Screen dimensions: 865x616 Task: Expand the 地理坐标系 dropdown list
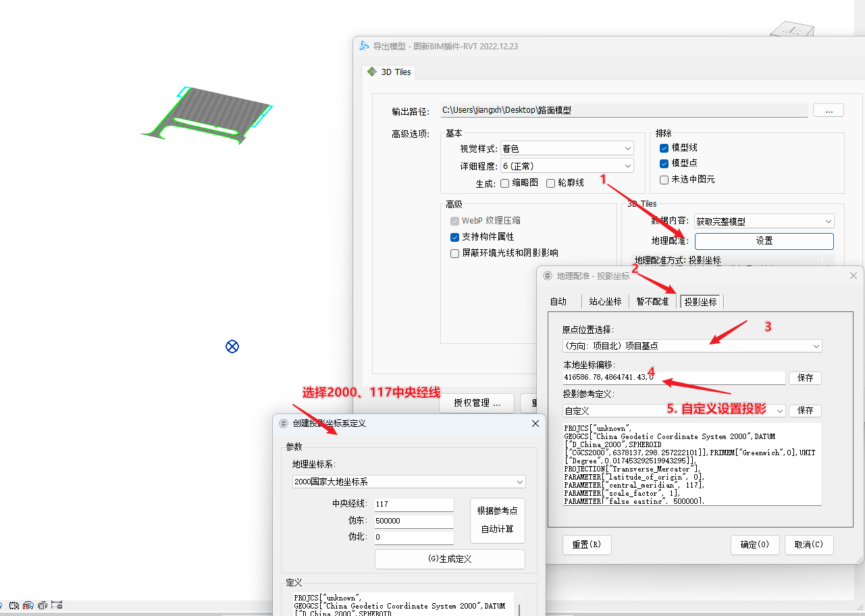409,482
